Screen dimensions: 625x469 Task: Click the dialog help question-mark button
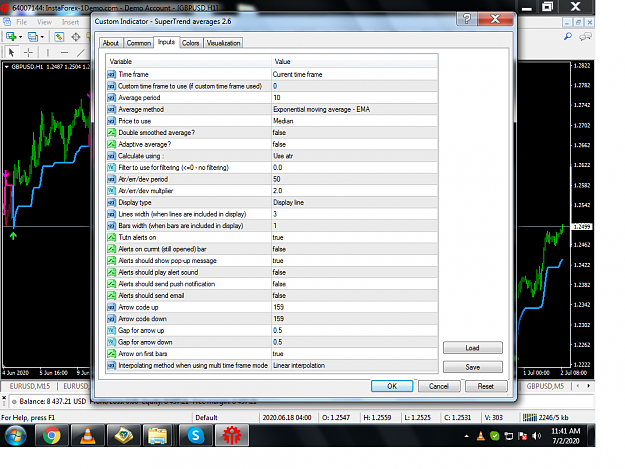pyautogui.click(x=467, y=19)
